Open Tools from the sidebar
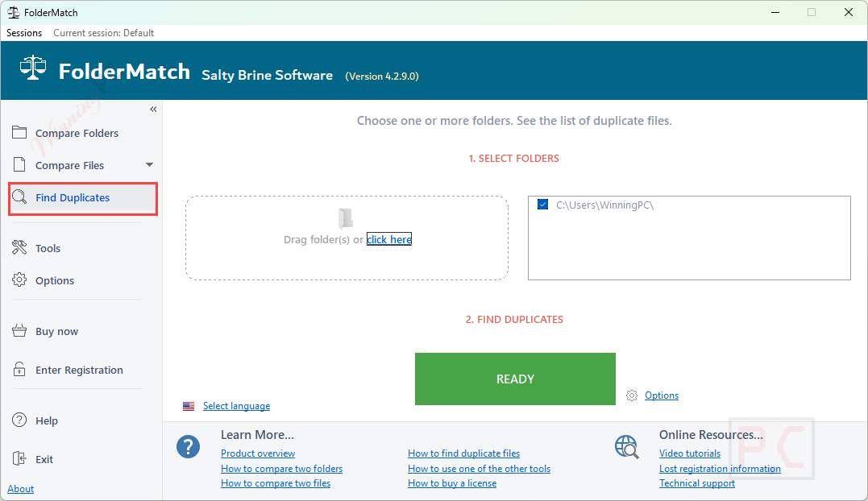This screenshot has height=501, width=868. 48,248
